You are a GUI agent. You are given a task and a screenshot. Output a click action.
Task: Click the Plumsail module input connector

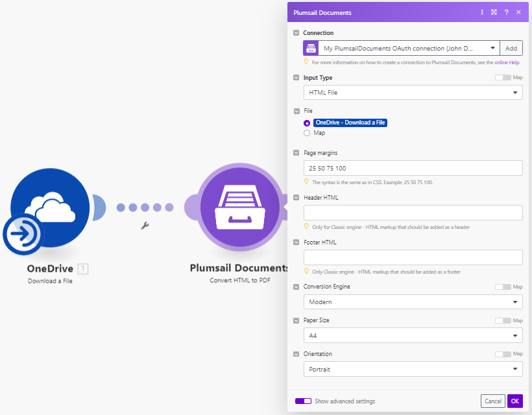191,207
